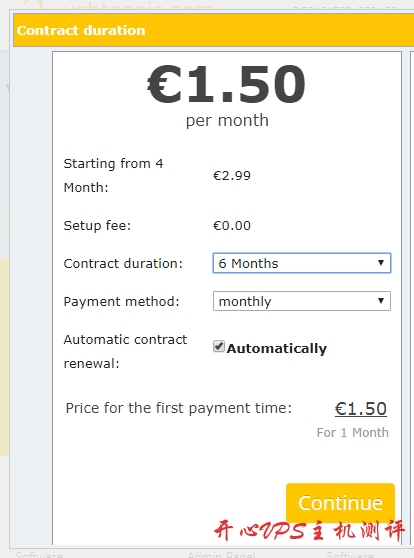Click the red Chinese VPS watermark logo
The height and width of the screenshot is (558, 414).
pyautogui.click(x=309, y=531)
